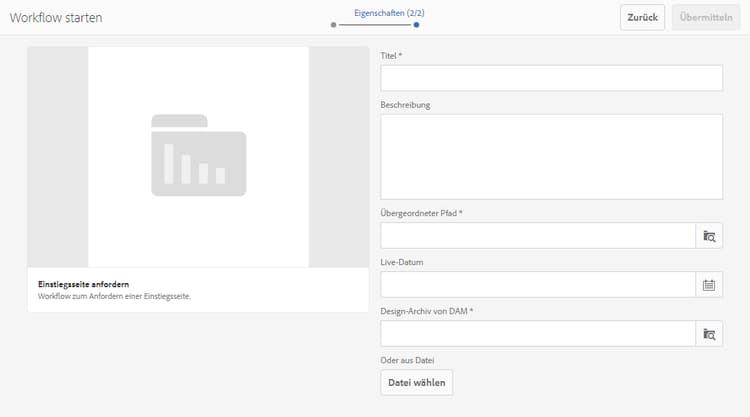Choose a file with Datei wählen

(417, 383)
